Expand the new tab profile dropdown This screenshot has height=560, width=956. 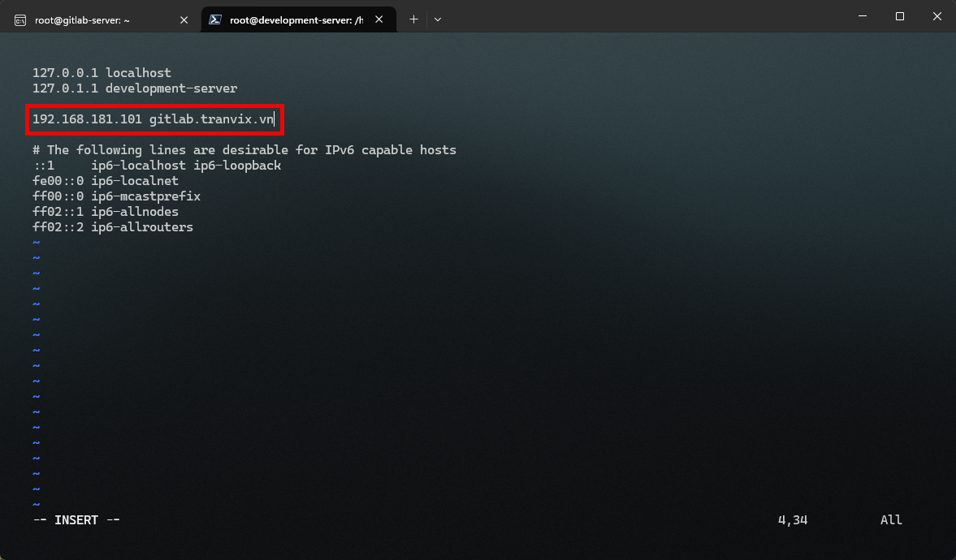click(x=438, y=19)
